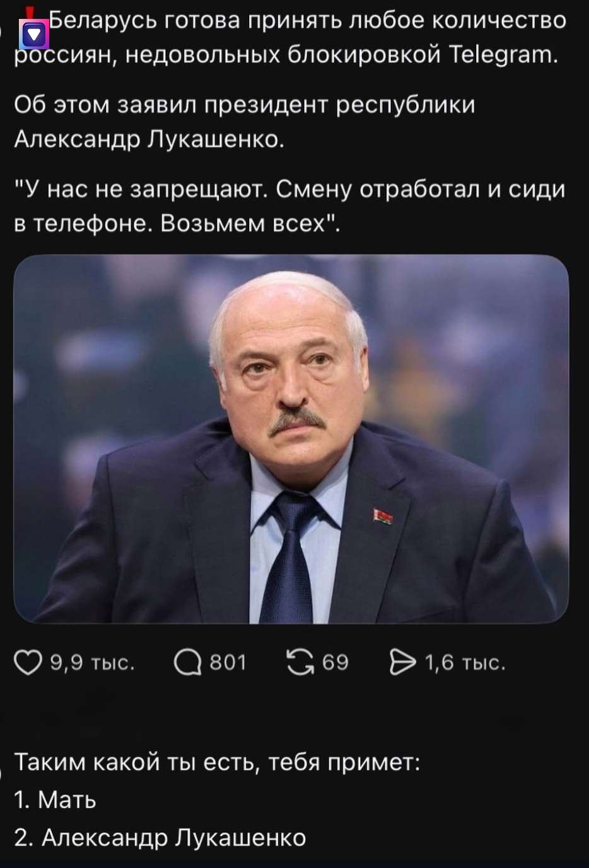Open comments via speech bubble icon

(187, 662)
